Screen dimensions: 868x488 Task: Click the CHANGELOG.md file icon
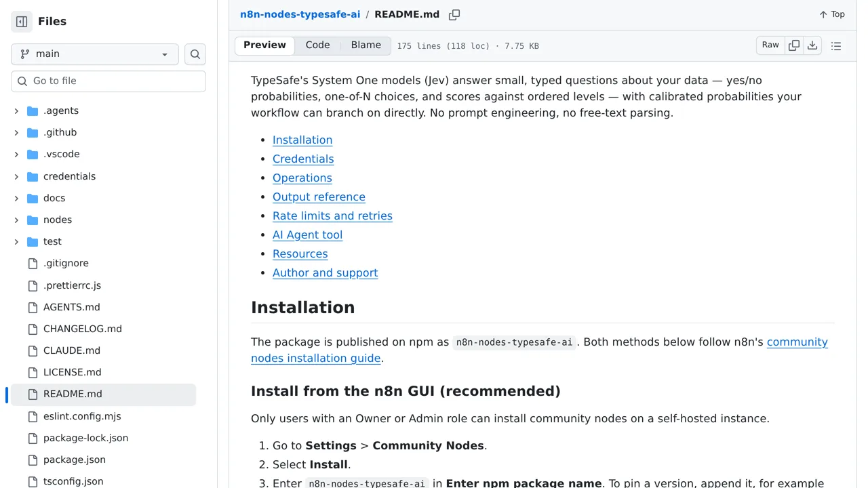33,329
